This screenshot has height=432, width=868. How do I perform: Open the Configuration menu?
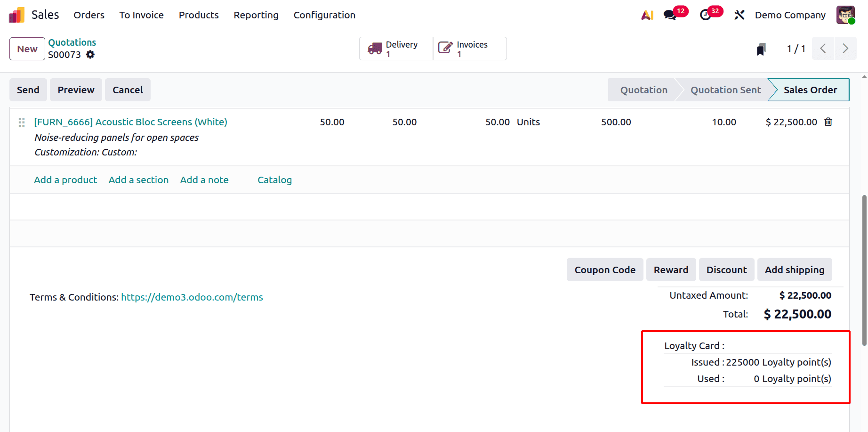(x=324, y=15)
